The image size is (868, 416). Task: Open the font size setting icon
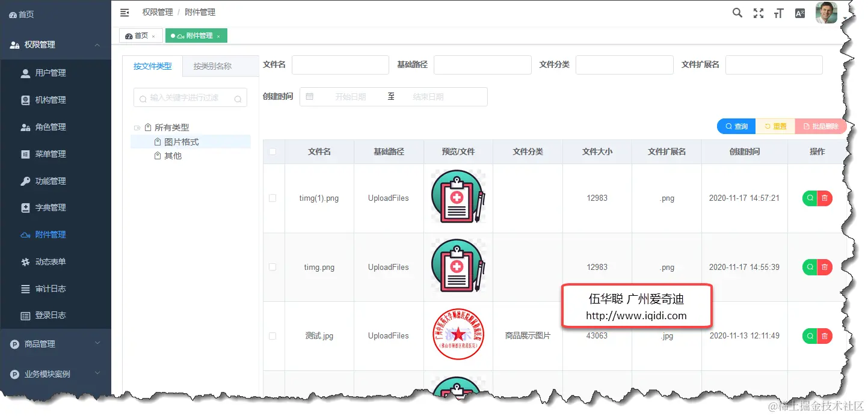[779, 13]
